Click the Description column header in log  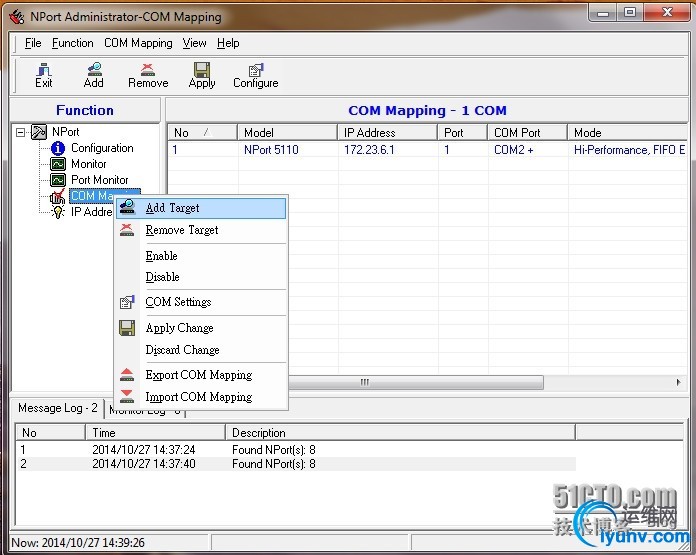[x=400, y=432]
